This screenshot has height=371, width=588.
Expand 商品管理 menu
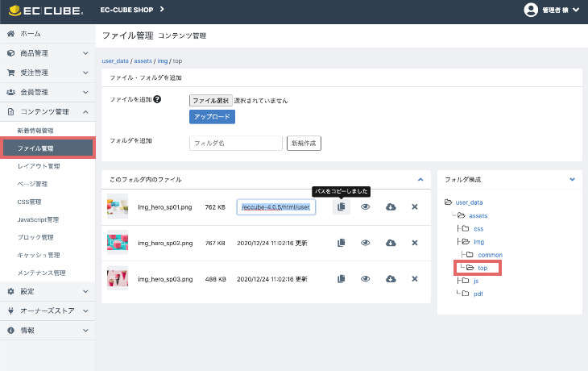pos(48,53)
